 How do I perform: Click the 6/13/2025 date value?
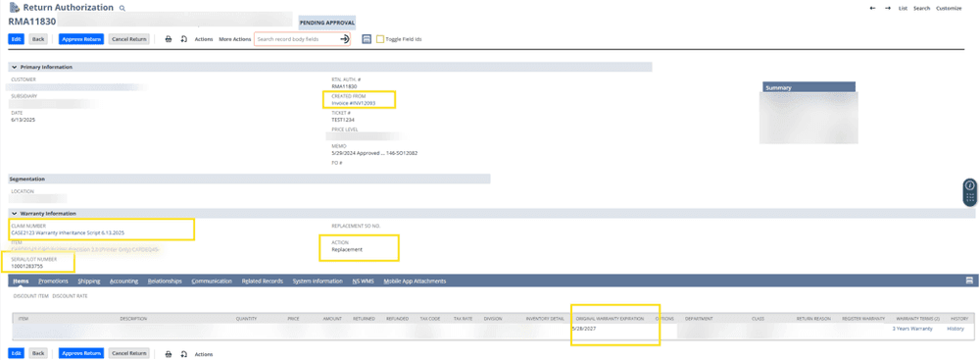24,119
